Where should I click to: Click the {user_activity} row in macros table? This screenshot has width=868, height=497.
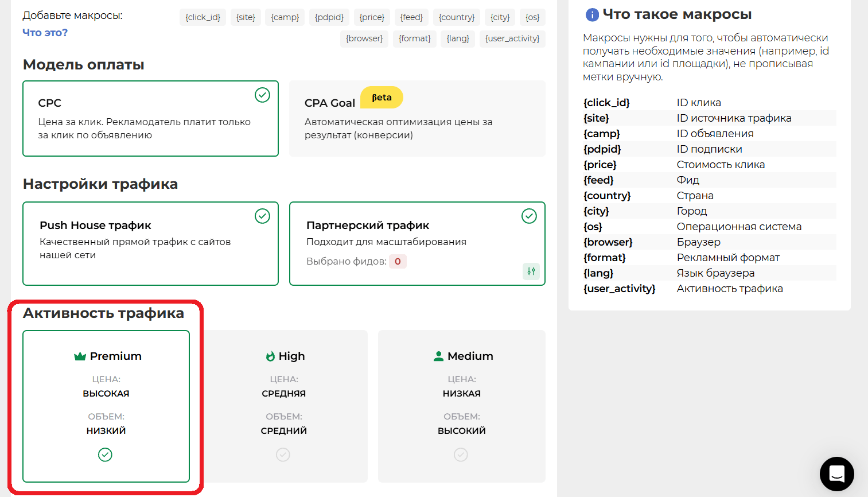(x=710, y=289)
